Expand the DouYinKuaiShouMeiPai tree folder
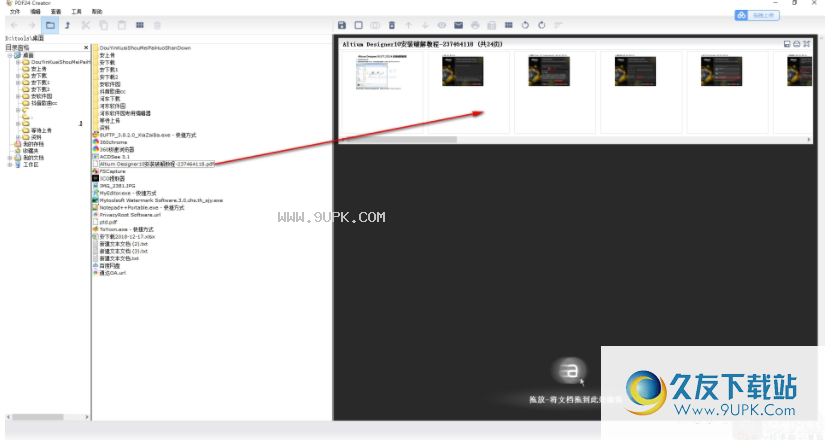Image resolution: width=827 pixels, height=440 pixels. [x=18, y=62]
